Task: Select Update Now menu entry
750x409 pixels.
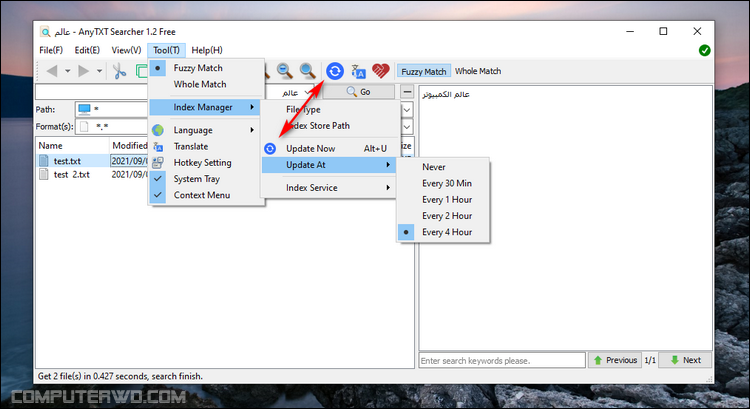Action: pos(329,149)
